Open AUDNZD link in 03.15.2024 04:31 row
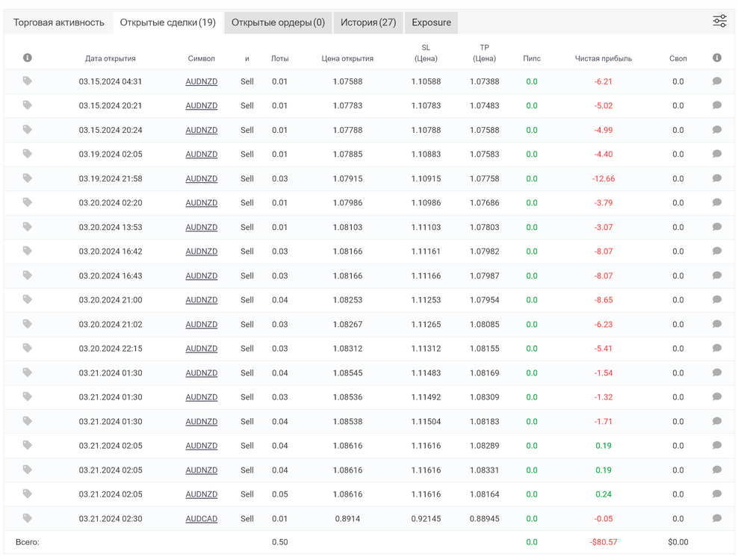This screenshot has height=560, width=738. tap(202, 81)
